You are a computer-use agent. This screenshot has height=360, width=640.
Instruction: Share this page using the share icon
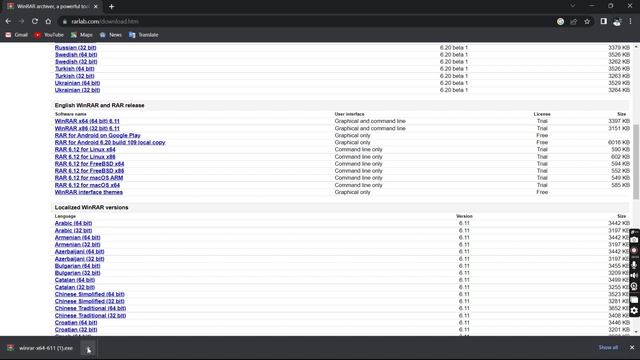pos(573,21)
